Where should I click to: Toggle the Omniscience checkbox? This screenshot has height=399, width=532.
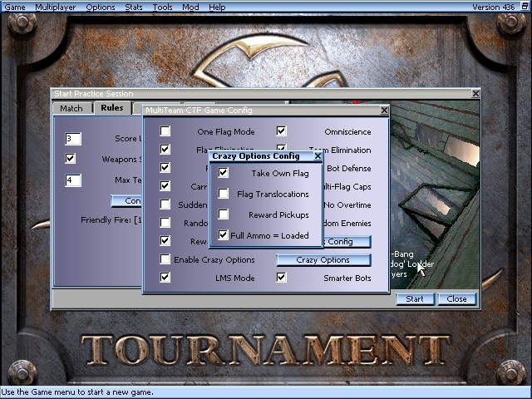[x=282, y=131]
